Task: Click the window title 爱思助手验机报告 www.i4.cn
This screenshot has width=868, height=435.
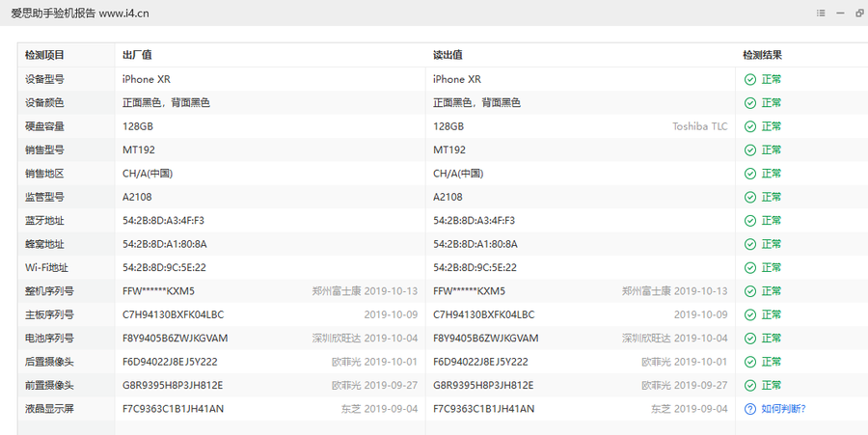Action: coord(80,14)
